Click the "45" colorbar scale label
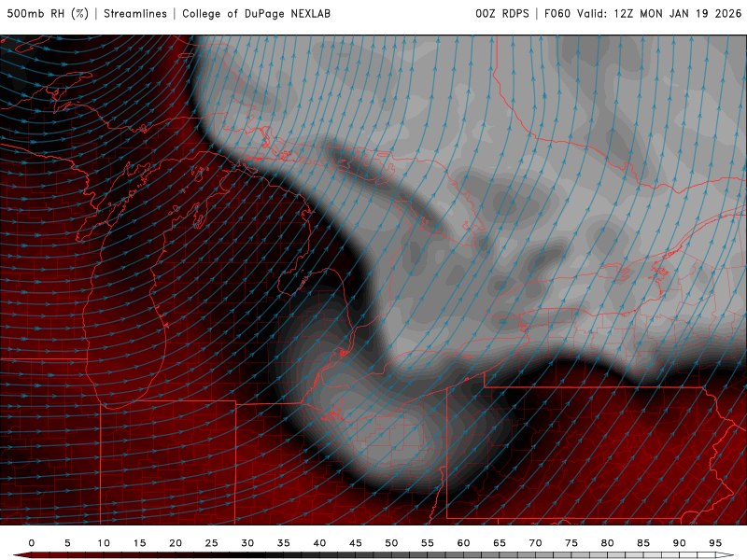Viewport: 747px width, 560px height. point(356,543)
